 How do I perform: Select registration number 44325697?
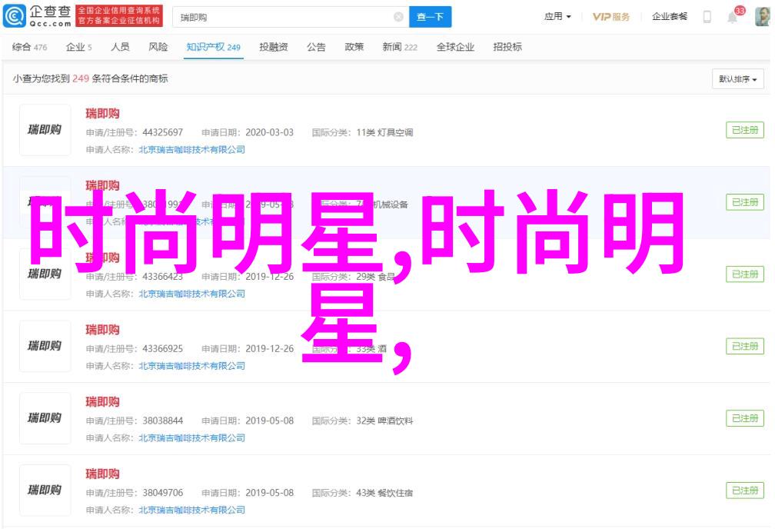pyautogui.click(x=163, y=132)
